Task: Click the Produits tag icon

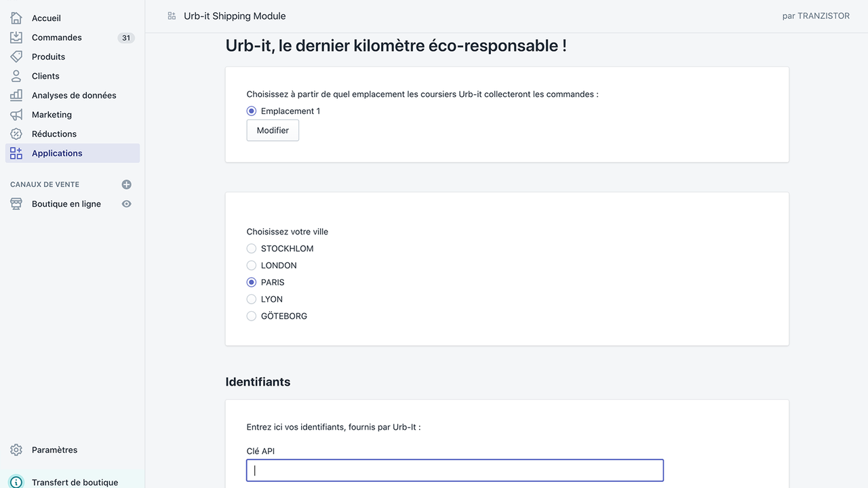Action: [16, 57]
